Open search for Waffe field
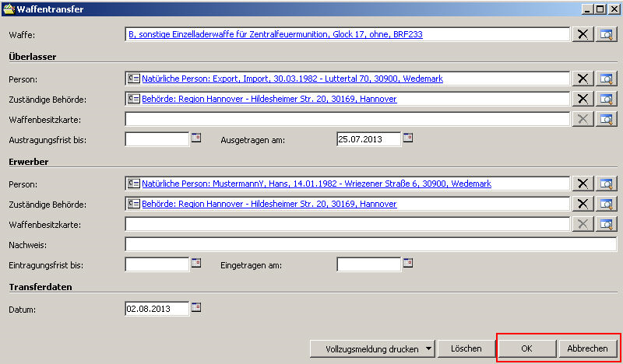 tap(606, 34)
